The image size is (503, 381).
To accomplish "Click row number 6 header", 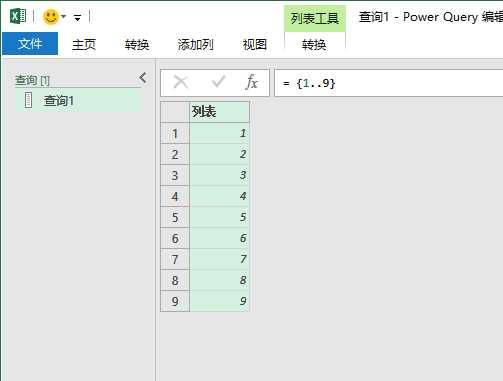I will tap(175, 238).
